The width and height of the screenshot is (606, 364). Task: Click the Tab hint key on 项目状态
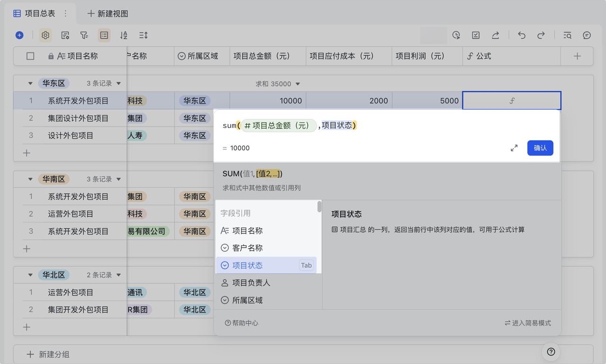306,266
